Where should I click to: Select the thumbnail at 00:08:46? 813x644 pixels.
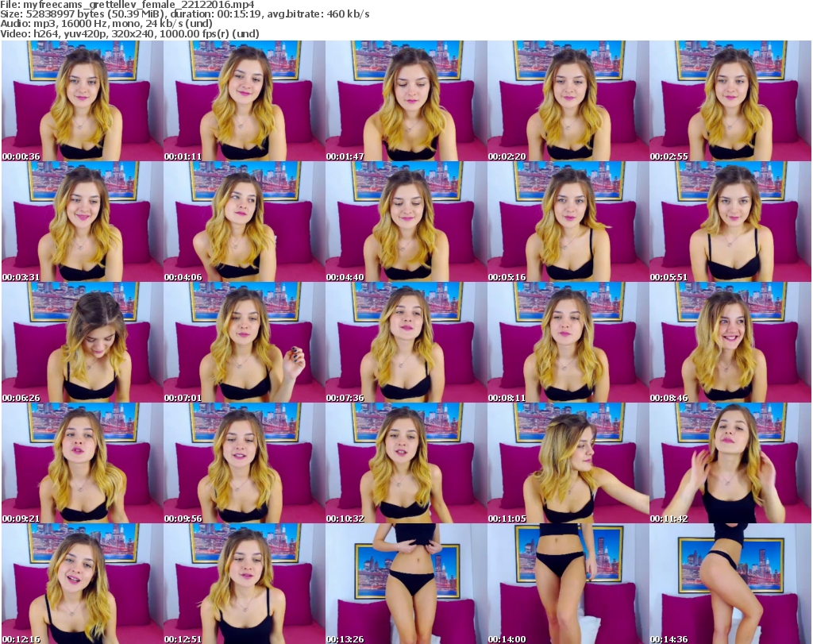730,342
